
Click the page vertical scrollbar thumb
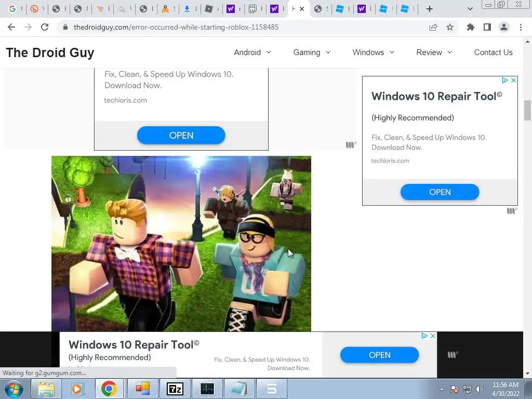527,110
